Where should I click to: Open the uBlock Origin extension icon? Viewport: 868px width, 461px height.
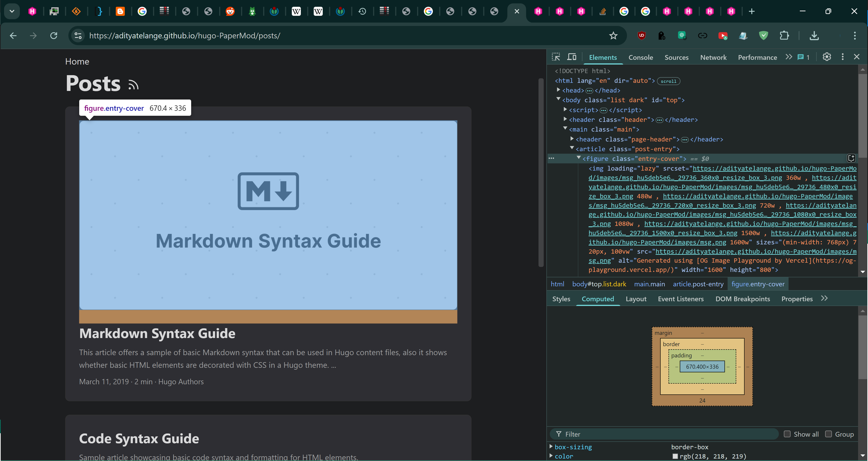pyautogui.click(x=642, y=35)
